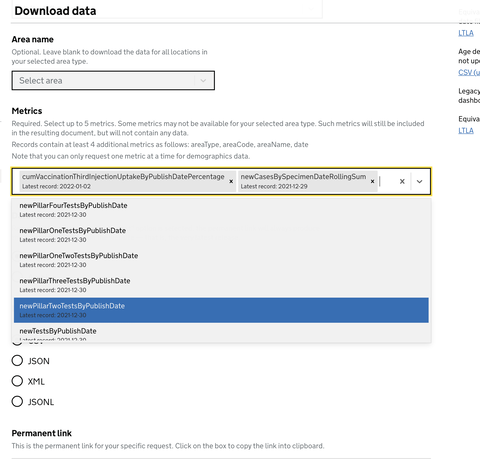
Task: Open the Select area dropdown arrow
Action: click(x=203, y=80)
